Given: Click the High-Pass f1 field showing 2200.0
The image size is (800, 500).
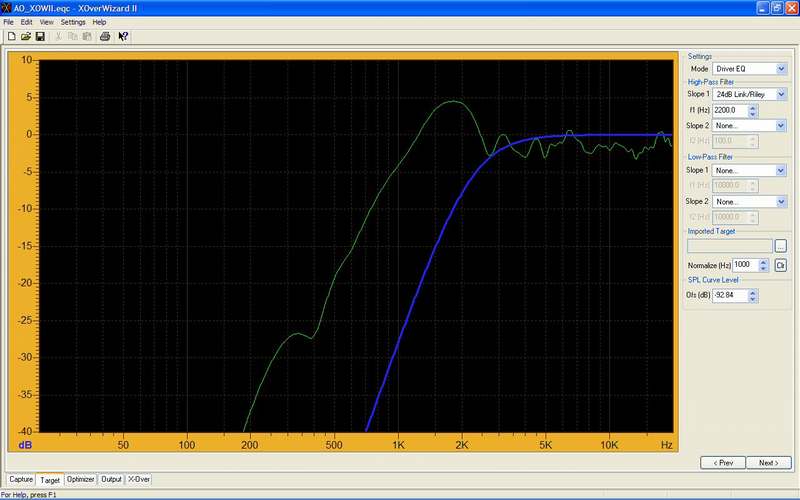Looking at the screenshot, I should tap(730, 110).
